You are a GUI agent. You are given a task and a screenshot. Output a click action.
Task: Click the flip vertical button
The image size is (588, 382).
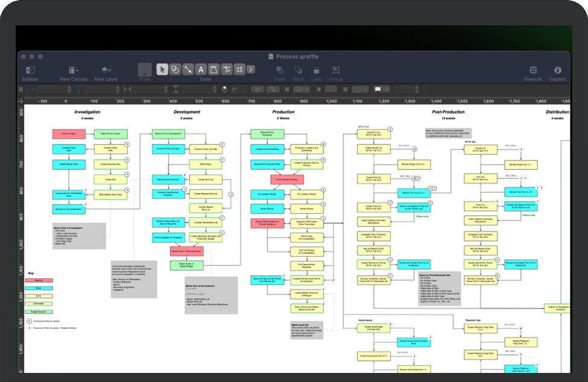pyautogui.click(x=274, y=89)
